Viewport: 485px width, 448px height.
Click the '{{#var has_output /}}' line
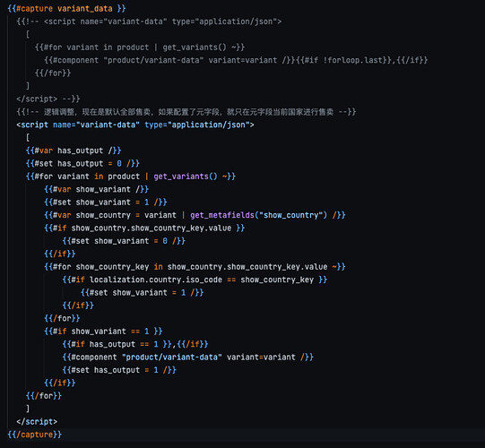coord(74,151)
